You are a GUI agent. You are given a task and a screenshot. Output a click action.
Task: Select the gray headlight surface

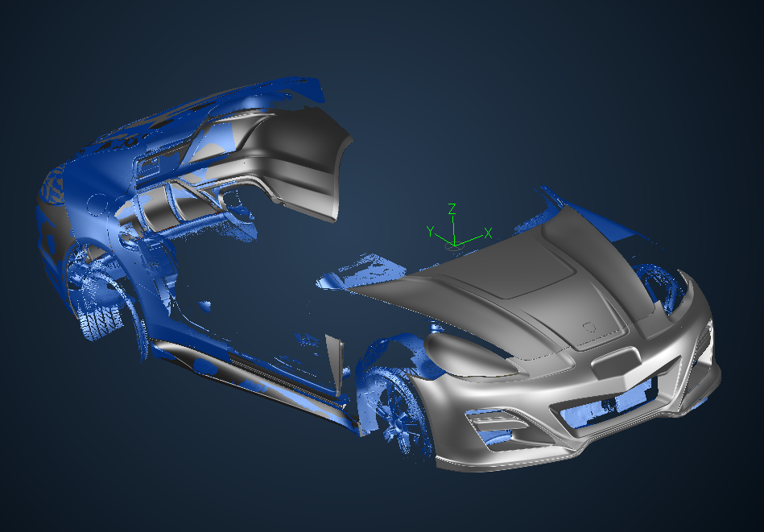click(465, 356)
